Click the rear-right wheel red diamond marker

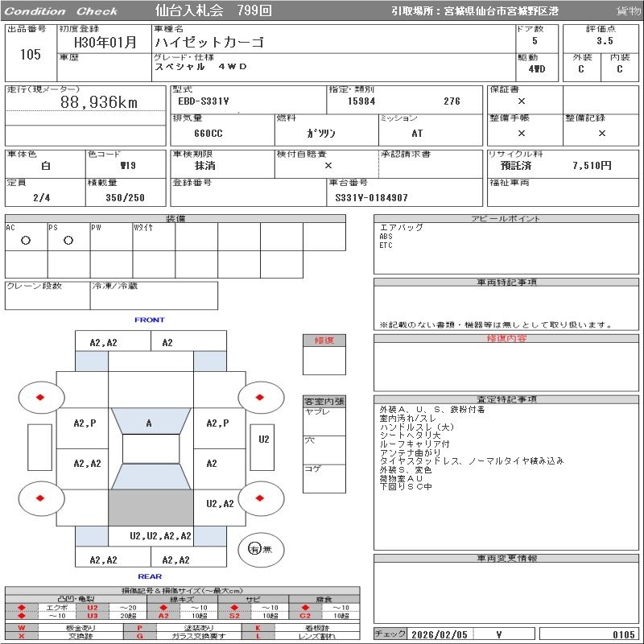[259, 498]
